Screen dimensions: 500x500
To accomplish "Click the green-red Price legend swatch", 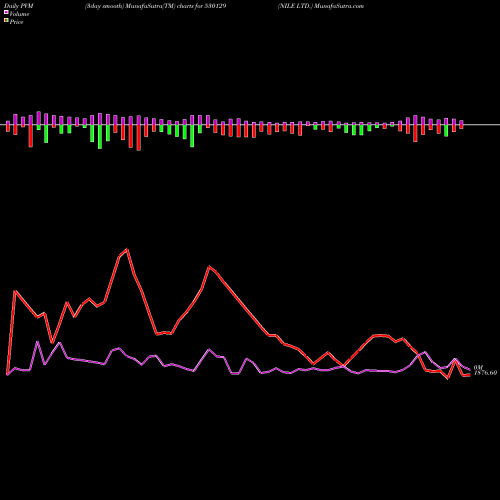I will (6, 20).
